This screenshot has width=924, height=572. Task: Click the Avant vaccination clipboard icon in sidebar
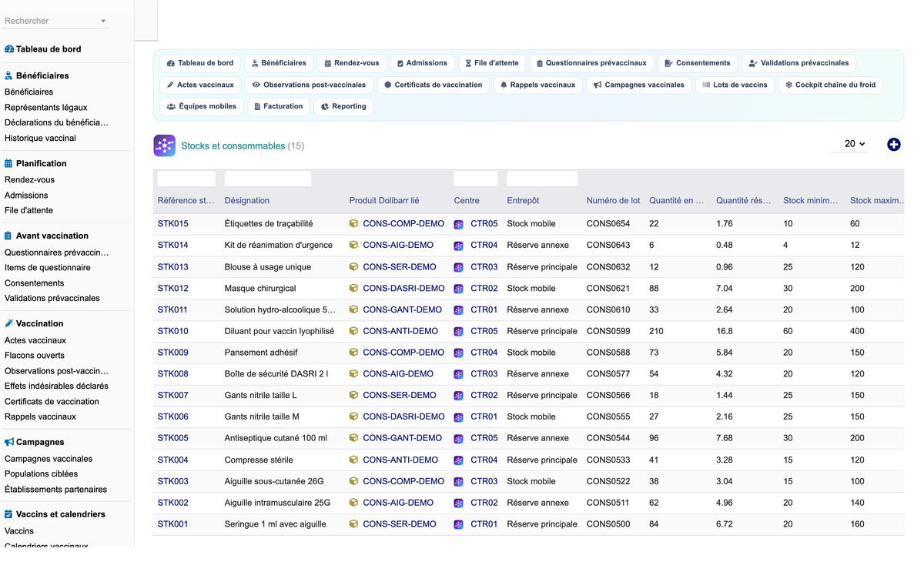[9, 236]
